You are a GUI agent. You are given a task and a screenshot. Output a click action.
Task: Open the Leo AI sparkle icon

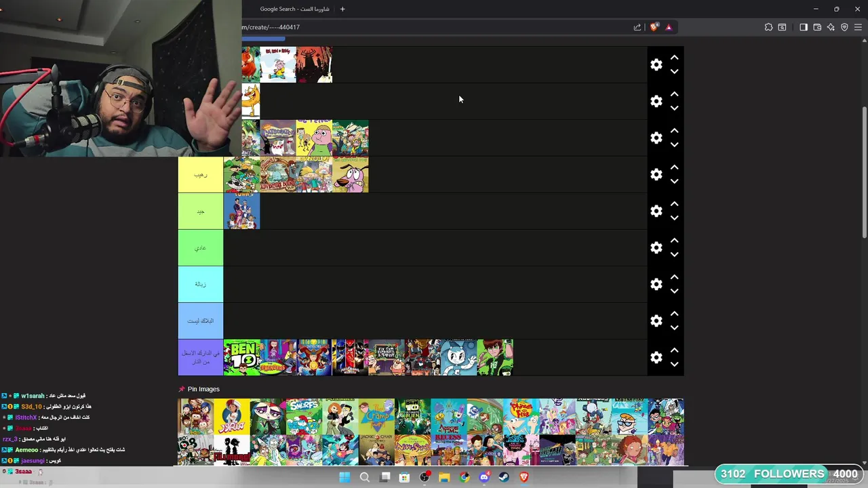[x=831, y=27]
